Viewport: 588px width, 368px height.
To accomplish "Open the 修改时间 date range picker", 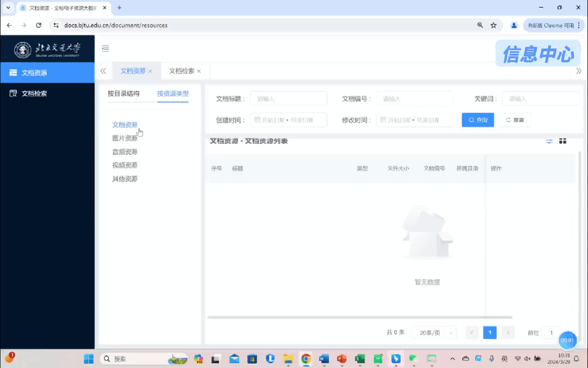I will pos(414,120).
